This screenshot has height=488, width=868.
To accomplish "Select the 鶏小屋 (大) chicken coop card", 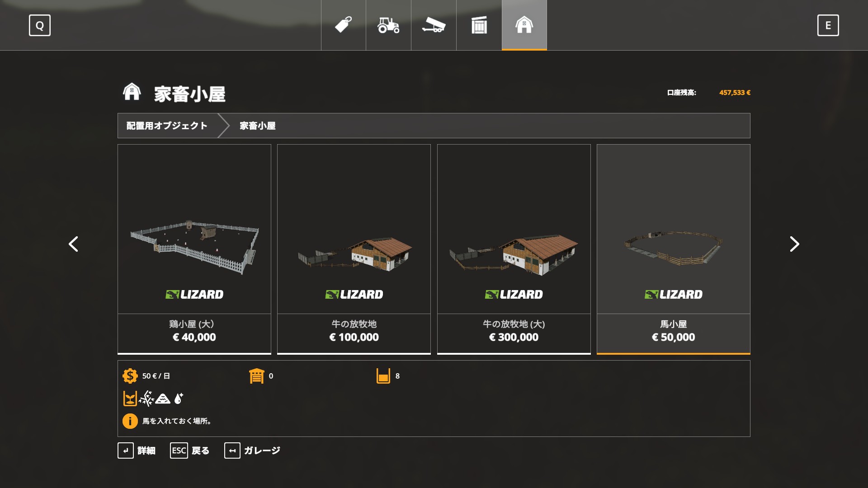I will point(194,249).
